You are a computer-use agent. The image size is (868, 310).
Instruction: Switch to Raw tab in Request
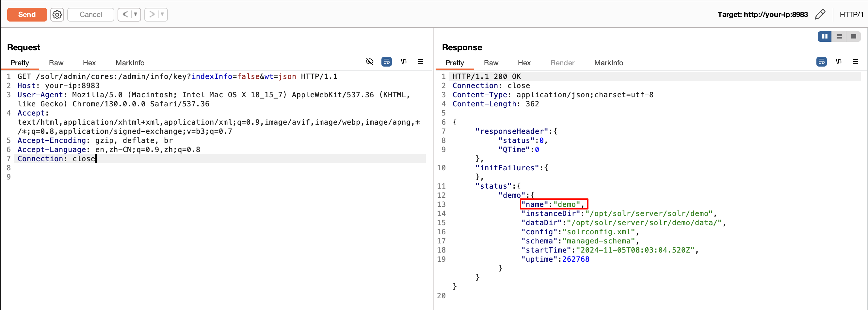coord(56,63)
